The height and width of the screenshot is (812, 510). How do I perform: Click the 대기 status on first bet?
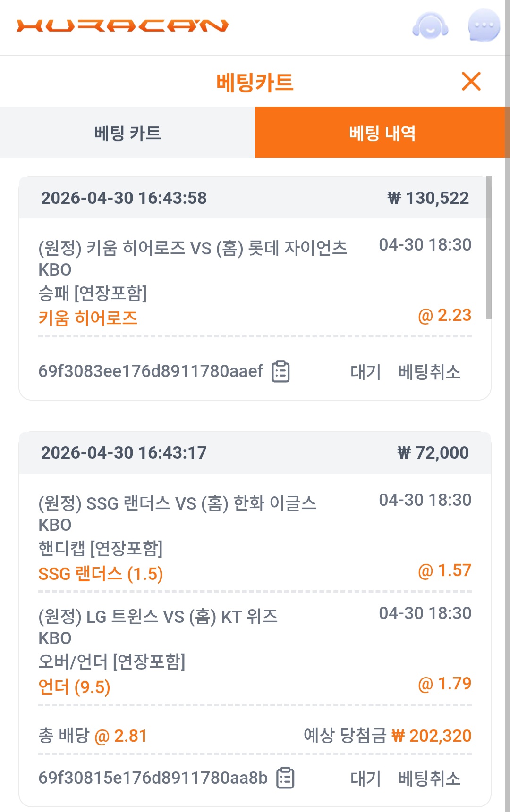pos(365,372)
